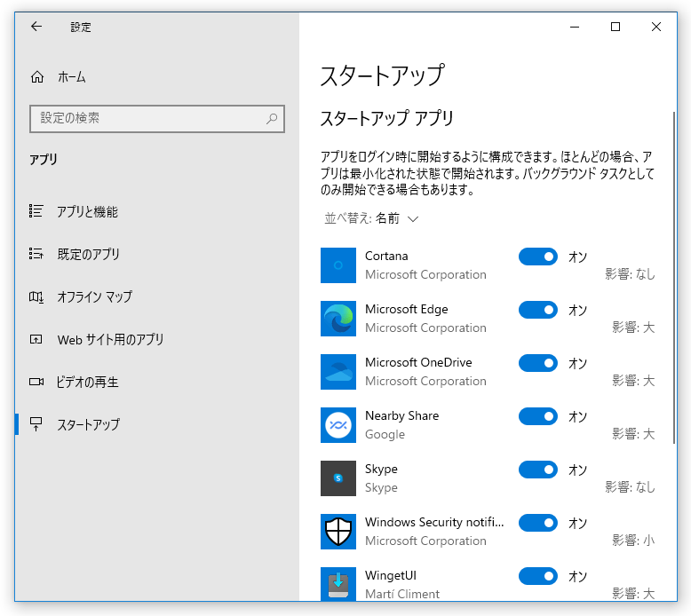This screenshot has width=691, height=616.
Task: Click the search magnifier icon
Action: coord(272,118)
